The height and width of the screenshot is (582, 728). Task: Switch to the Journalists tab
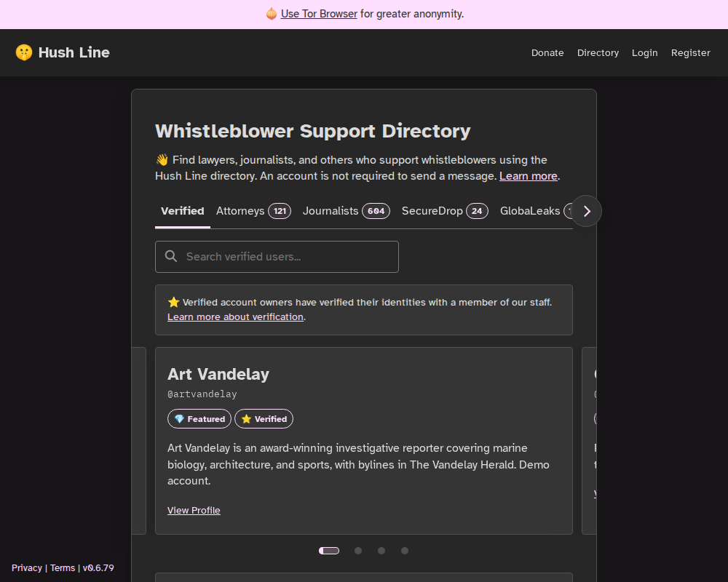click(x=347, y=211)
